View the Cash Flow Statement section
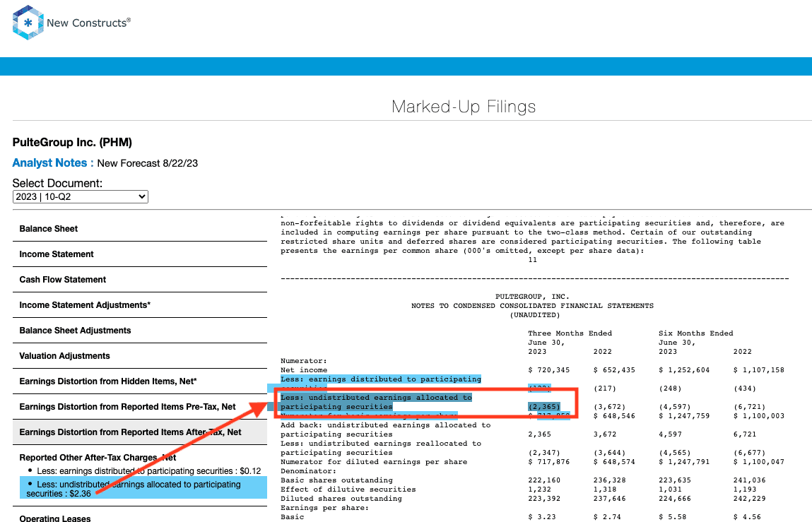 (x=140, y=280)
